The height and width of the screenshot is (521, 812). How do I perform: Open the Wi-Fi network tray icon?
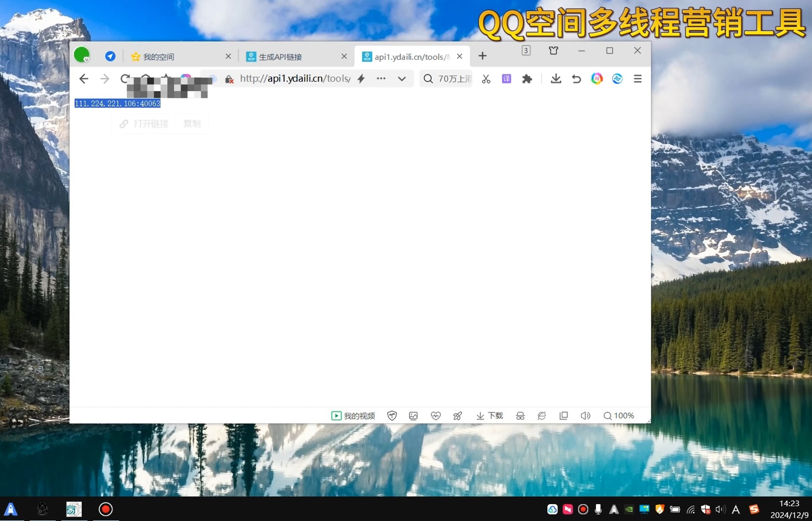(x=690, y=509)
